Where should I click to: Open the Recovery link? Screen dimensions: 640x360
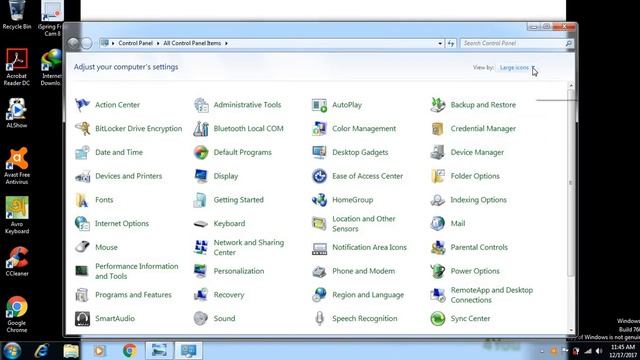229,295
